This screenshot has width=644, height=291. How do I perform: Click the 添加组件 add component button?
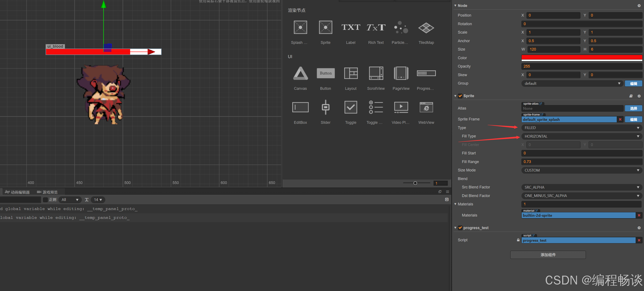click(548, 255)
